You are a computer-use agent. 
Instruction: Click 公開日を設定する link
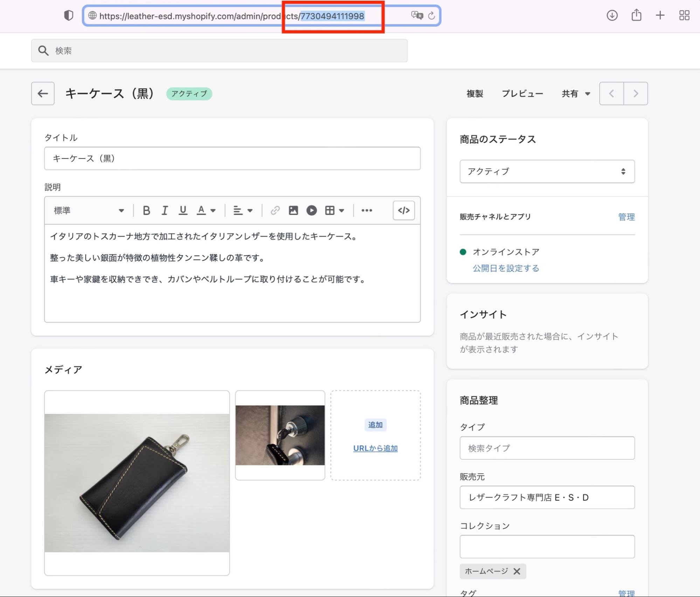(505, 268)
